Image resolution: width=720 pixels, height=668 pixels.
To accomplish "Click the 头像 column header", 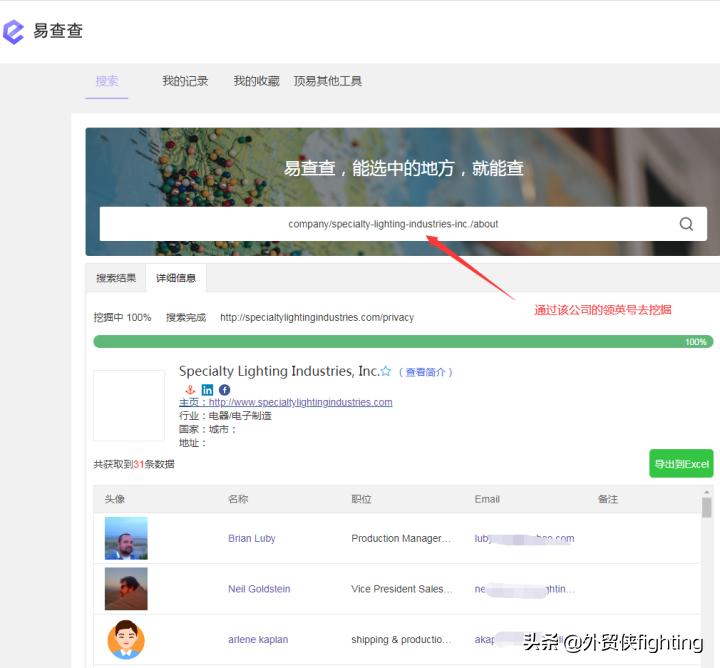I will click(115, 499).
